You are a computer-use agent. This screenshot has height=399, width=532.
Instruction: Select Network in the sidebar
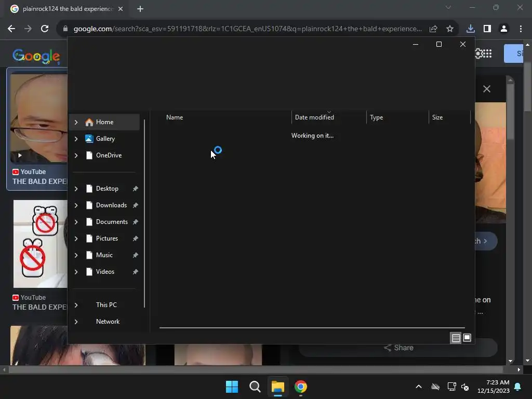pyautogui.click(x=108, y=322)
